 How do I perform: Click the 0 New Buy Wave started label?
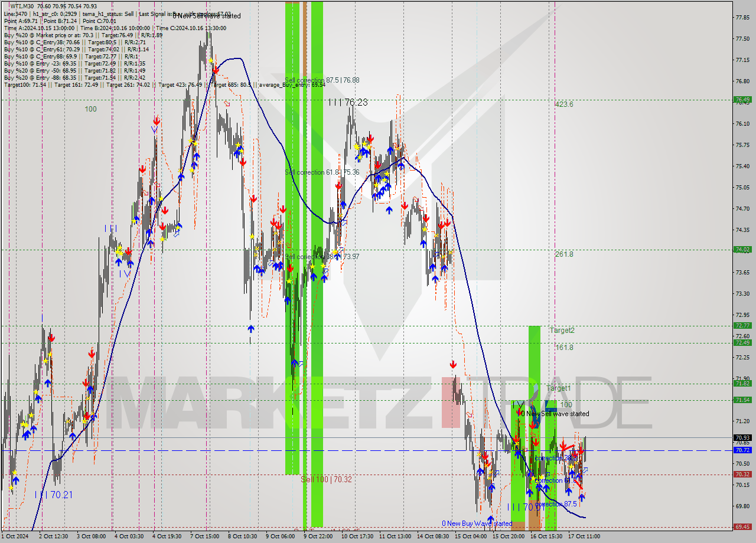click(477, 524)
